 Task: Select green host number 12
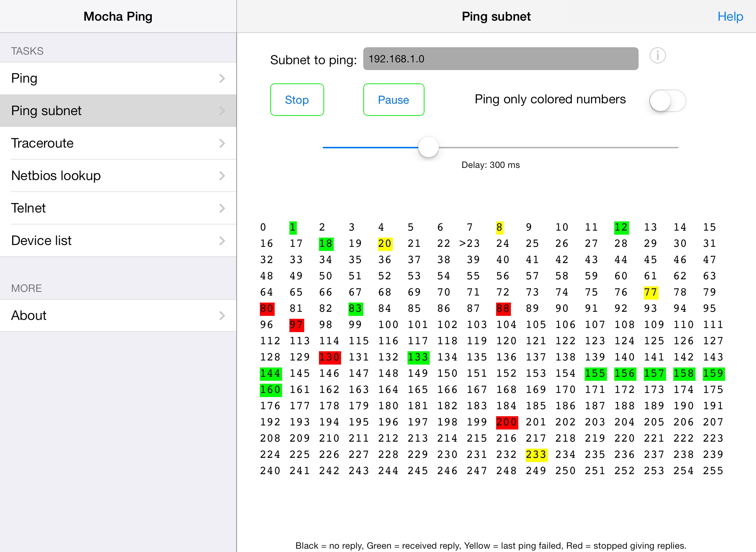coord(621,227)
